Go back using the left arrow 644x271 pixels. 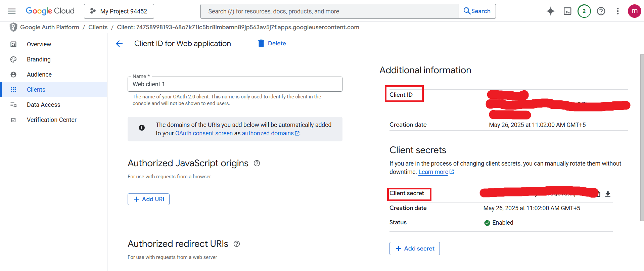tap(119, 44)
